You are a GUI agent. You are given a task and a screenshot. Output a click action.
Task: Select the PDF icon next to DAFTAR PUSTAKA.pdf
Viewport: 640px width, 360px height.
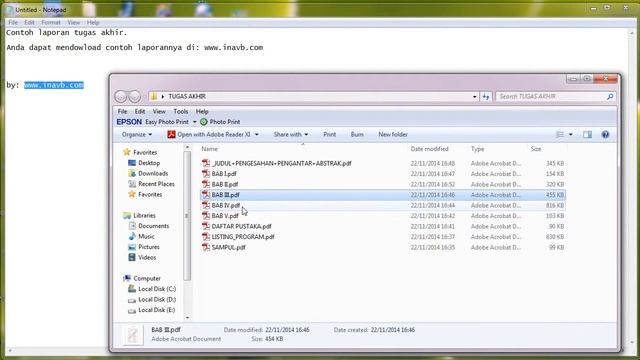click(206, 226)
